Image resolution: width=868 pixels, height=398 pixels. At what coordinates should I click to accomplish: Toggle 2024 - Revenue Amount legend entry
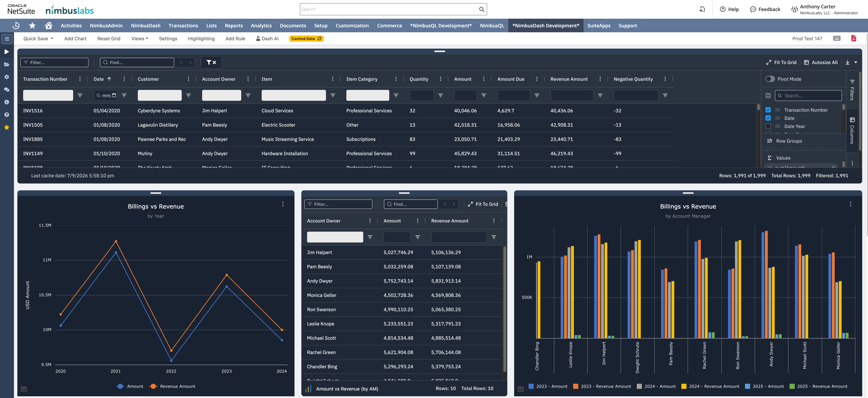[x=710, y=386]
